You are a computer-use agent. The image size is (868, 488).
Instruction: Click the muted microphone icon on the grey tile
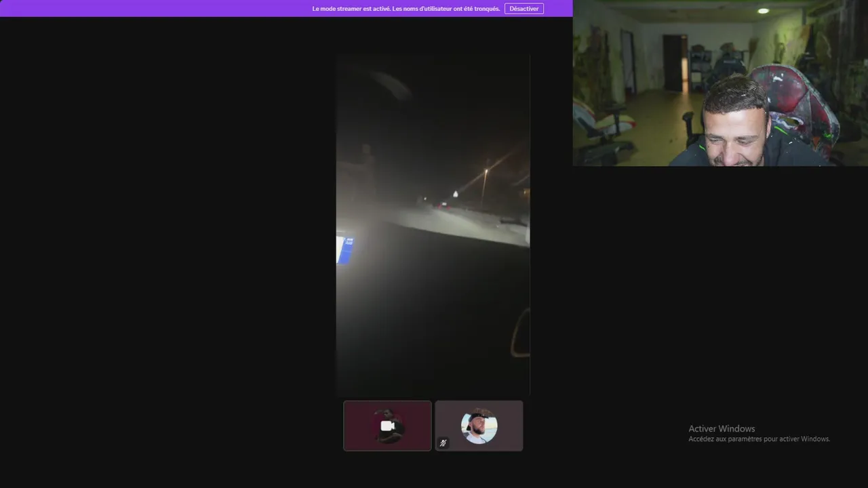(x=443, y=443)
